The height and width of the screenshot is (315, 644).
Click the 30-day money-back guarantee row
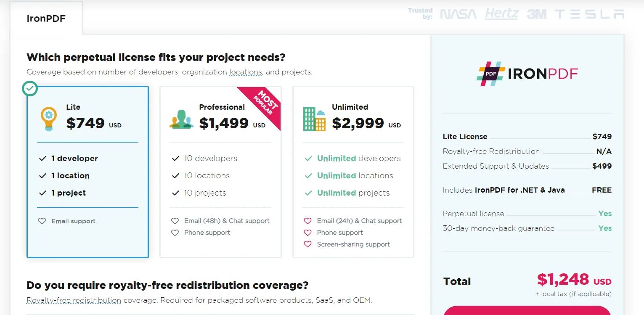527,228
